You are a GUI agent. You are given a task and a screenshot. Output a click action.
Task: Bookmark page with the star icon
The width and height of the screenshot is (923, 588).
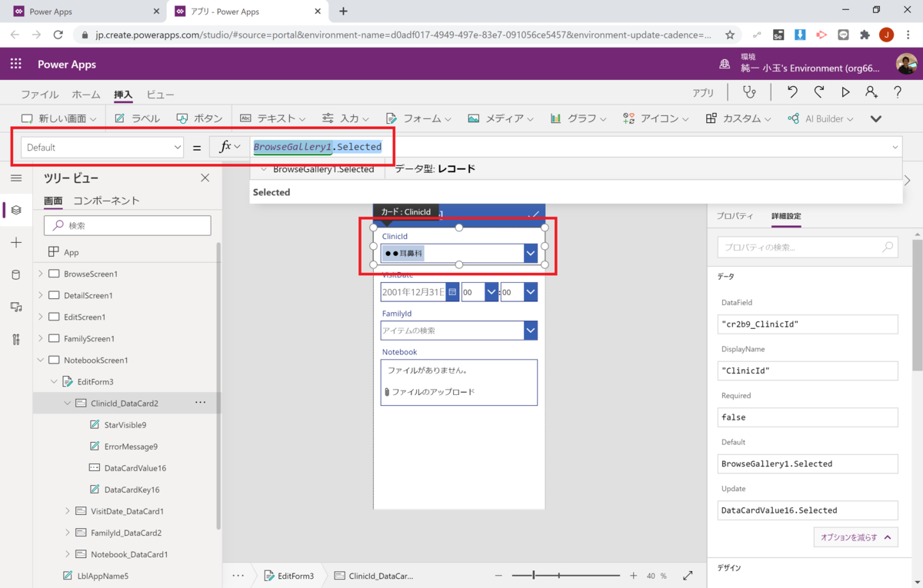click(730, 35)
